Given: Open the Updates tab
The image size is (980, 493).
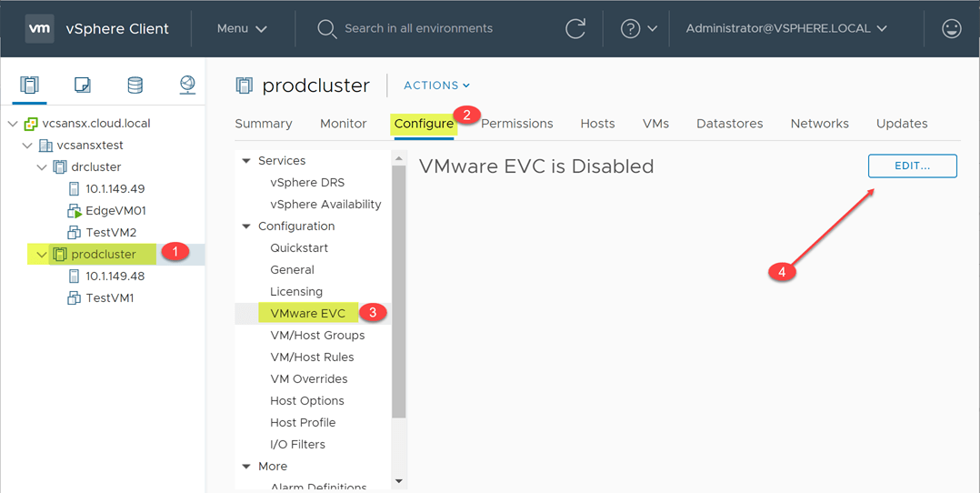Looking at the screenshot, I should click(902, 124).
